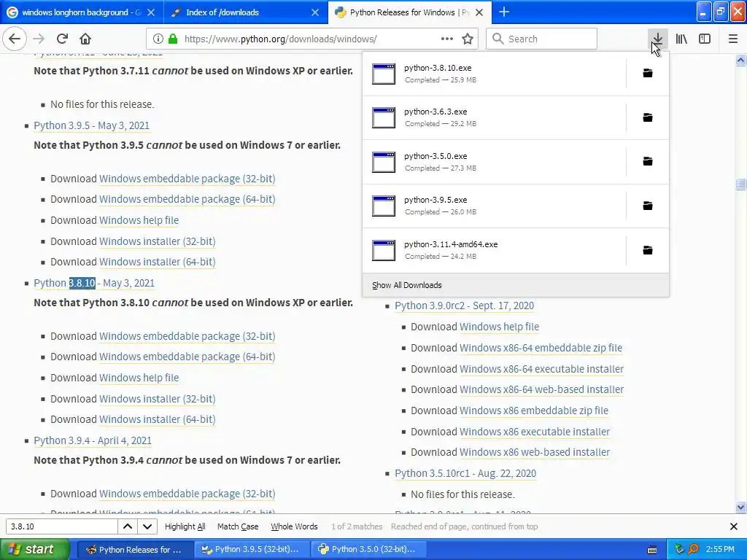The height and width of the screenshot is (560, 747).
Task: Download Python 3.8.10 Windows installer (32-bit)
Action: coord(158,399)
